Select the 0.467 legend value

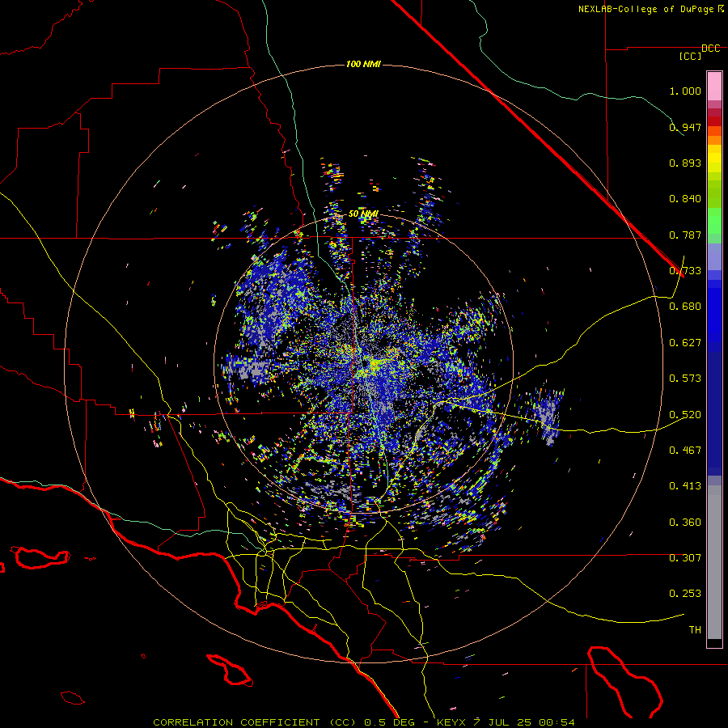(x=685, y=451)
